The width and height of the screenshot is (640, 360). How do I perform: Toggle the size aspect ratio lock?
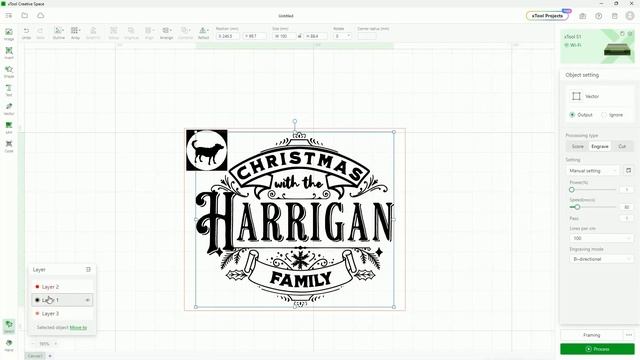[299, 36]
